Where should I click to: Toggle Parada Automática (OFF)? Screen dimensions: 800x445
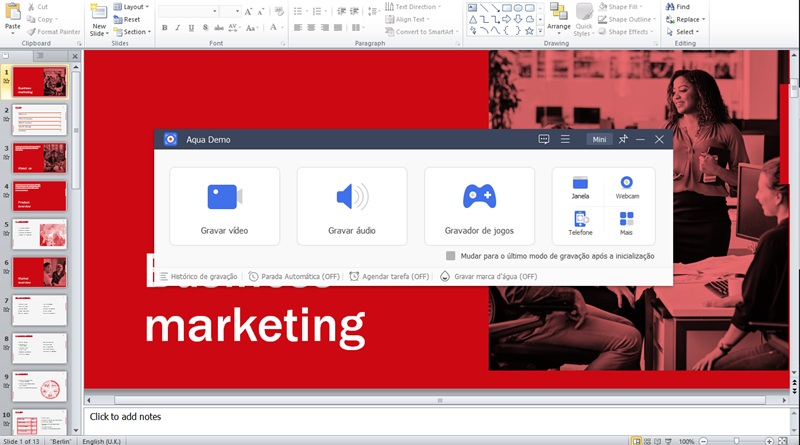(x=294, y=276)
